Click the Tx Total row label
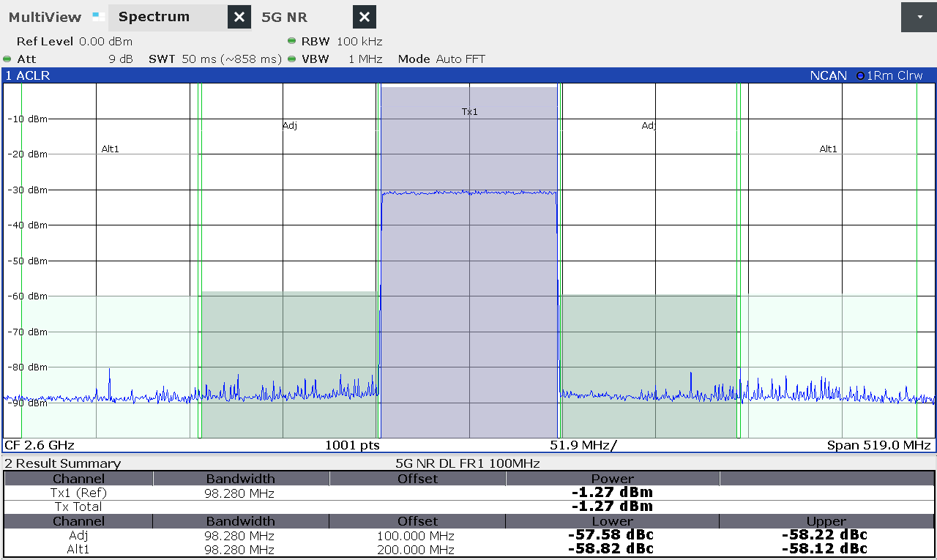 pos(78,507)
